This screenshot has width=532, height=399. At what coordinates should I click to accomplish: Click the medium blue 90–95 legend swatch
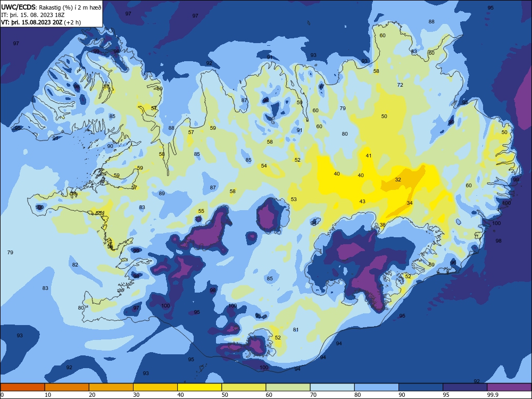[x=421, y=387]
